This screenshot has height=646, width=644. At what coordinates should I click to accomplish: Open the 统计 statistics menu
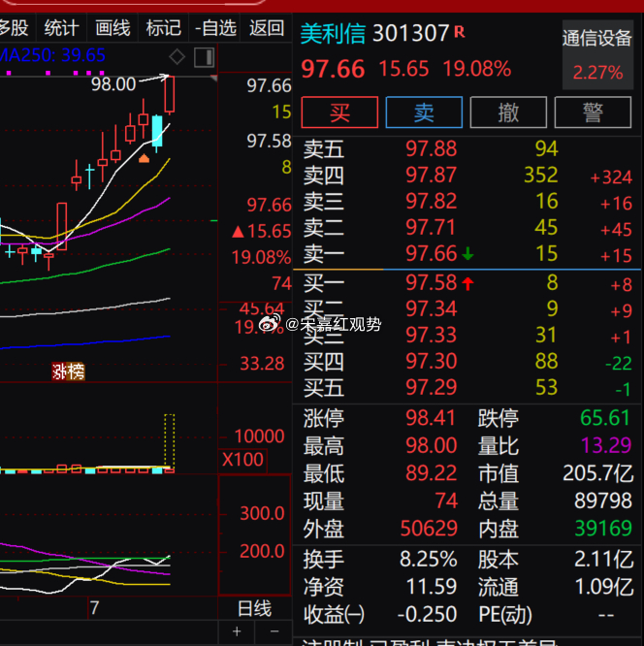61,28
